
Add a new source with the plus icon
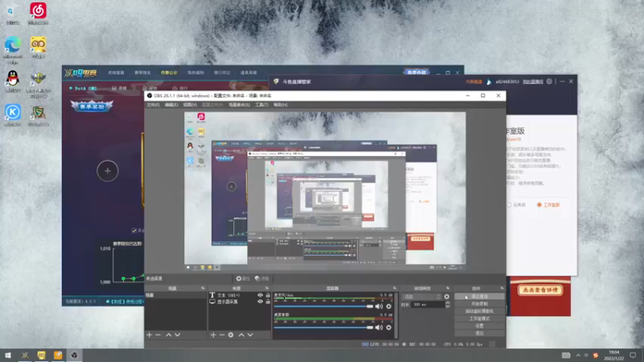(x=213, y=335)
